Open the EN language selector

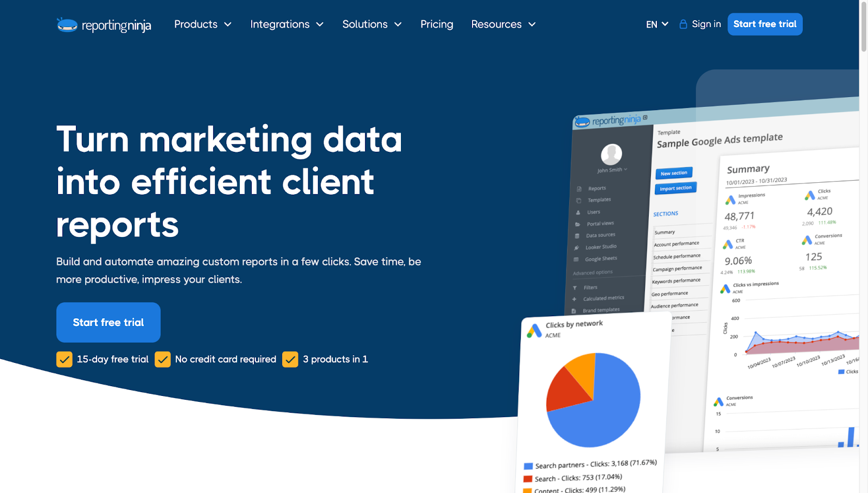click(x=657, y=24)
